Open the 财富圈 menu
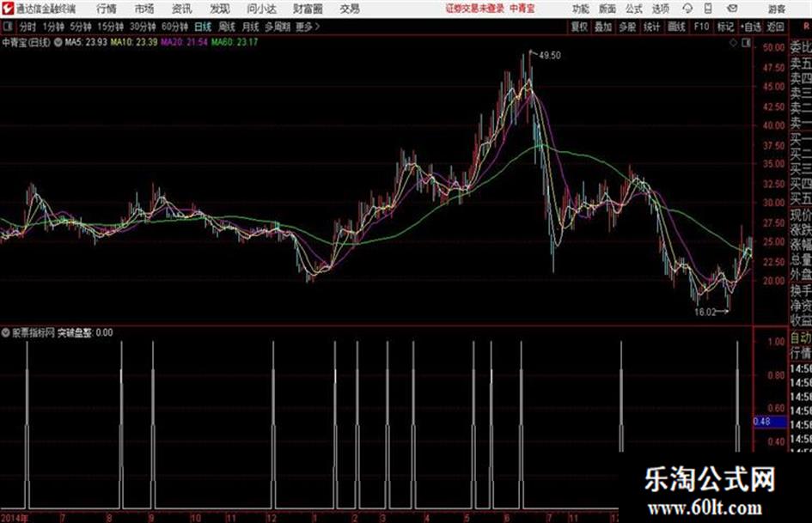Viewport: 812px width, 523px height. click(308, 9)
